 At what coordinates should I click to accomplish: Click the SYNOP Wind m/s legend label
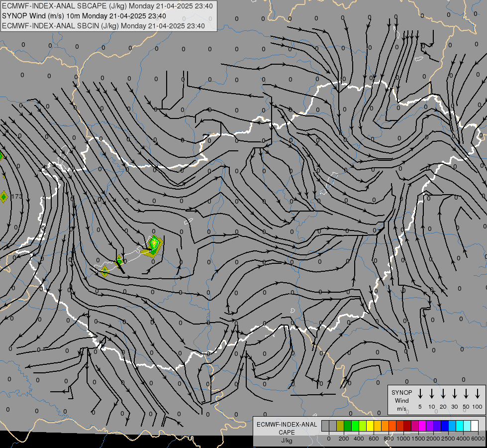[x=401, y=400]
